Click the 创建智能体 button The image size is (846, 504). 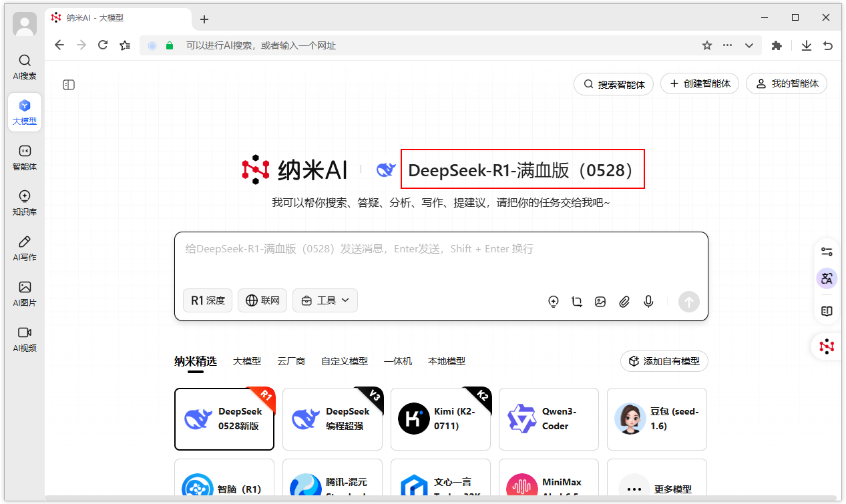699,83
